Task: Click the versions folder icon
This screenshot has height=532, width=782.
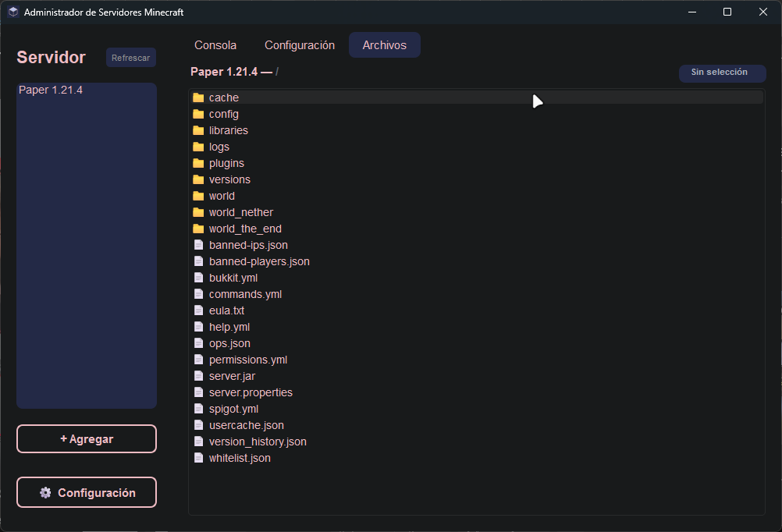Action: [198, 179]
